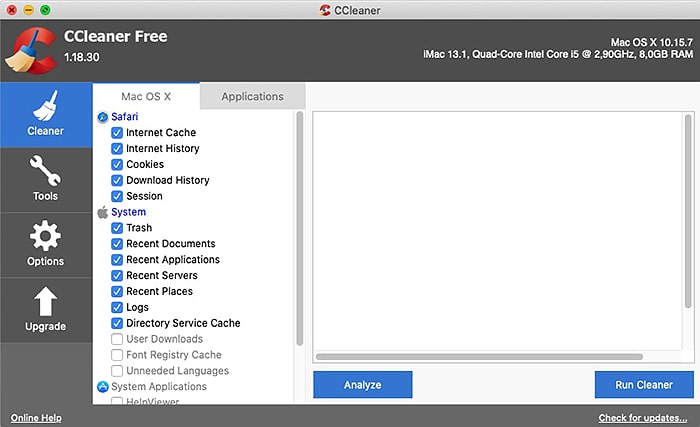Select the System Applications category heading
Image resolution: width=700 pixels, height=427 pixels.
pyautogui.click(x=159, y=387)
